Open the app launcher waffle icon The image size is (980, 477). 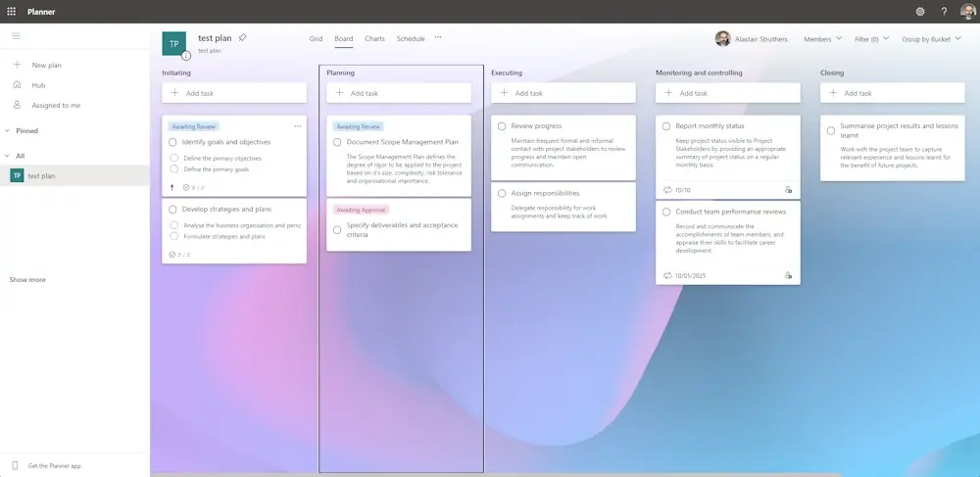coord(12,12)
